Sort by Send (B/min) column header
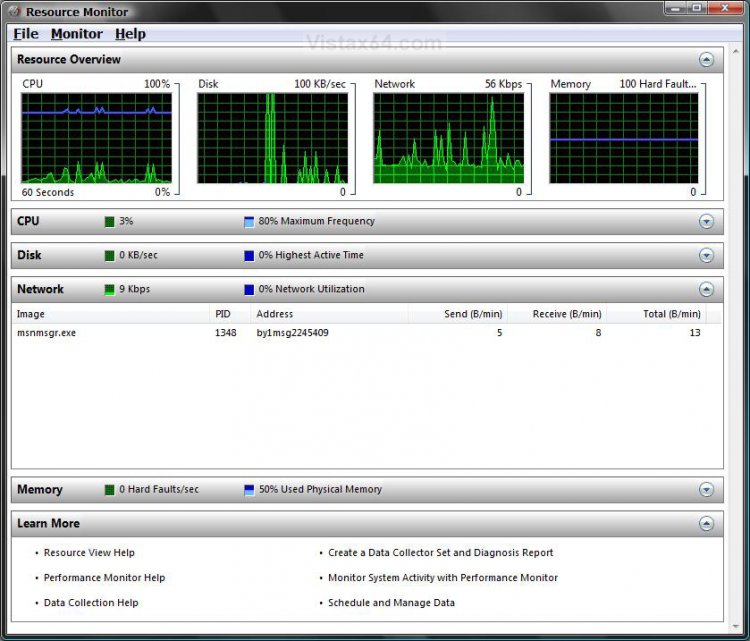750x641 pixels. [472, 314]
